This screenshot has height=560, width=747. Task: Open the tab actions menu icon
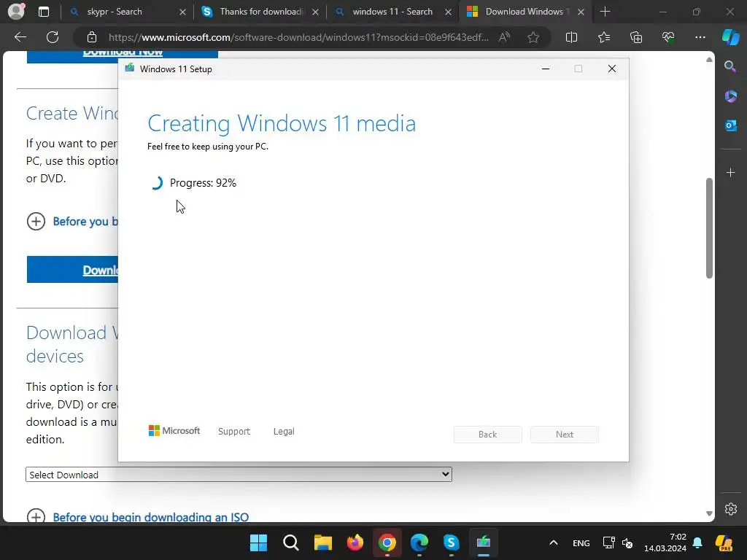43,12
